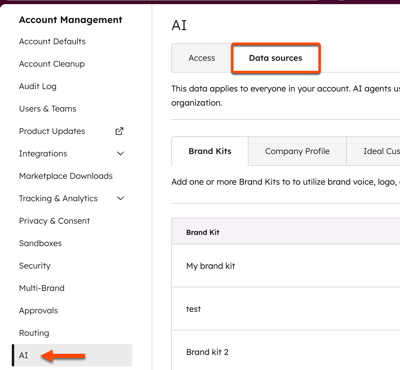Open Security settings page

35,266
